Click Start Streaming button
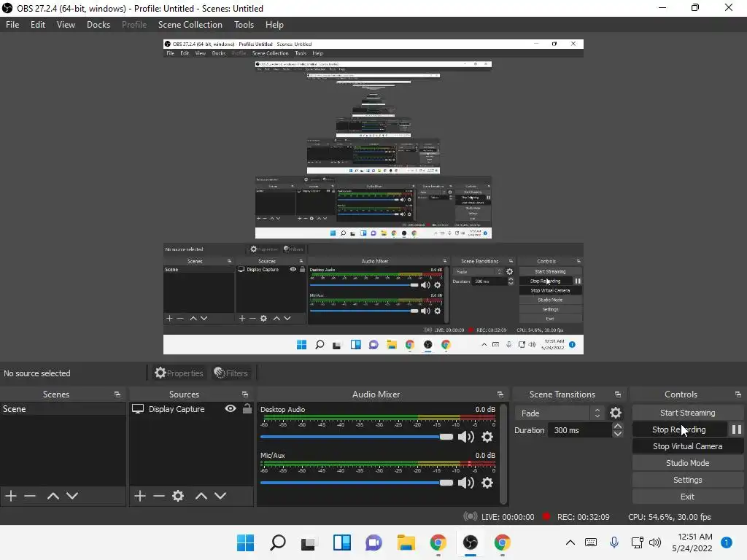The image size is (747, 560). 687,413
